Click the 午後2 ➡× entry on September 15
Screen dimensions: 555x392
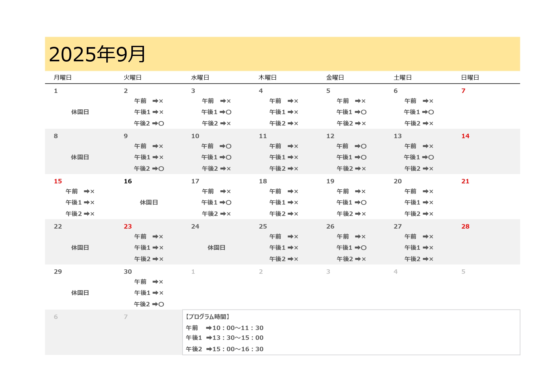coord(80,214)
